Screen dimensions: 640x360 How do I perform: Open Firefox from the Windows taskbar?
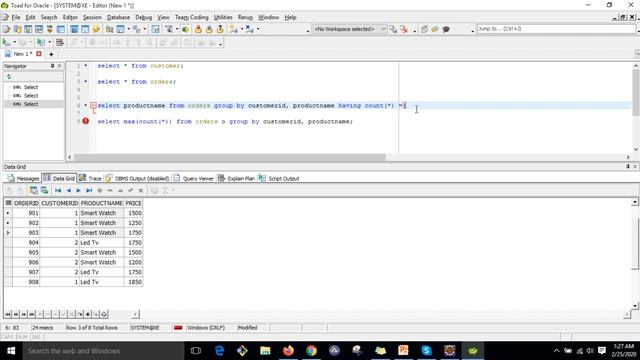288,351
